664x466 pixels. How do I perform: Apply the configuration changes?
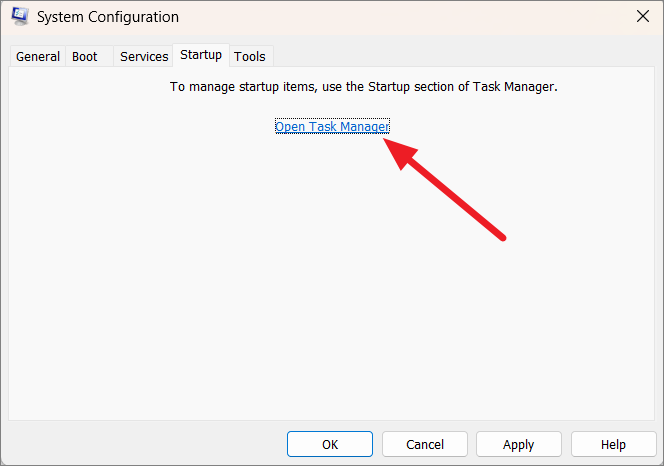pos(519,444)
